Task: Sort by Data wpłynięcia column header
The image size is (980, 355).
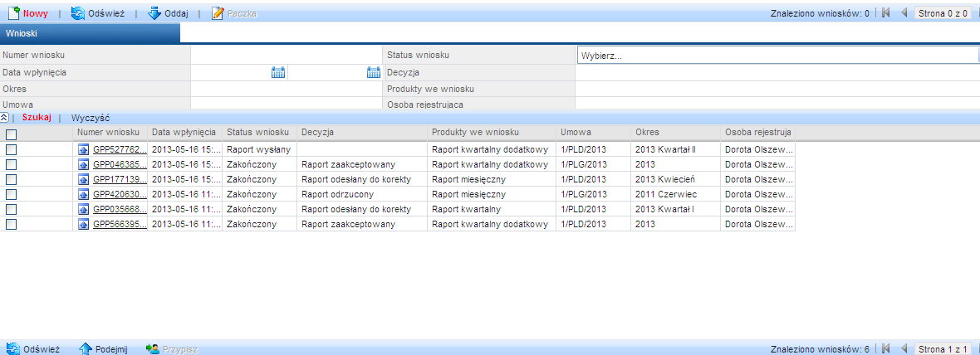Action: point(185,132)
